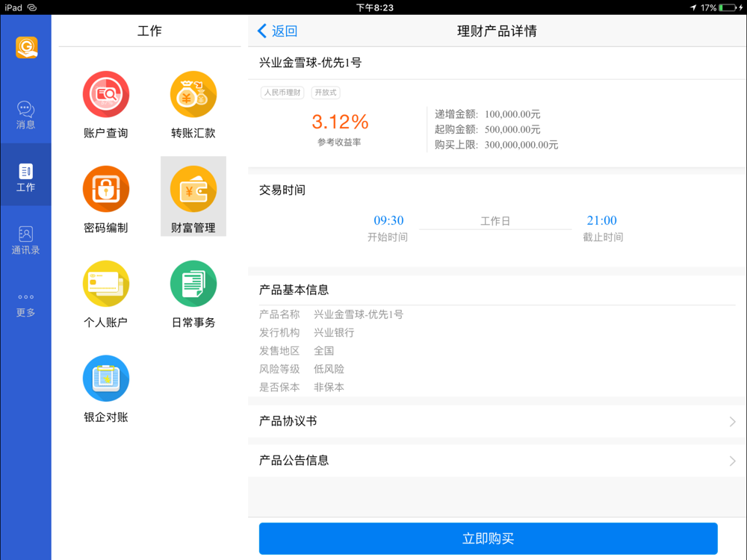This screenshot has height=560, width=747.
Task: Select the 21:00 cutoff time
Action: [x=601, y=220]
